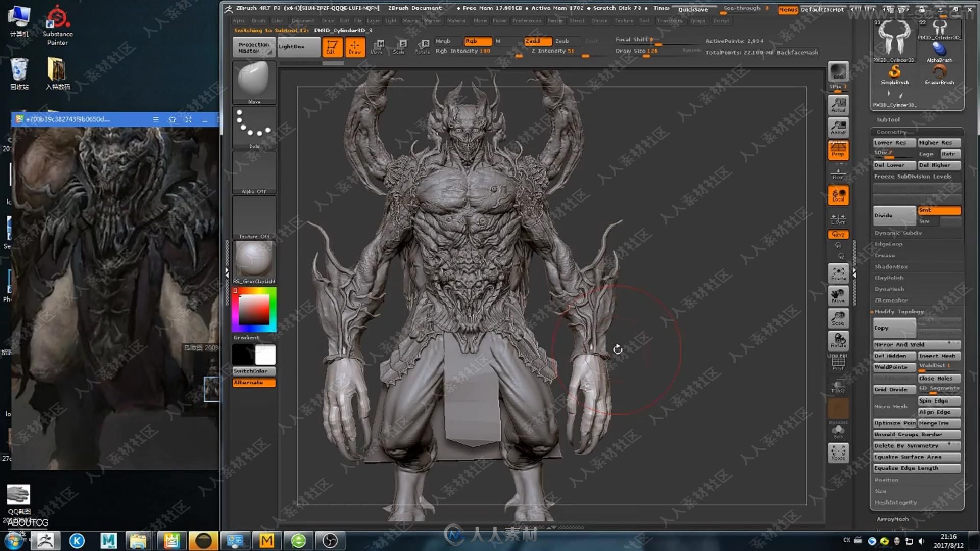980x551 pixels.
Task: Click the BPR render icon
Action: (838, 72)
